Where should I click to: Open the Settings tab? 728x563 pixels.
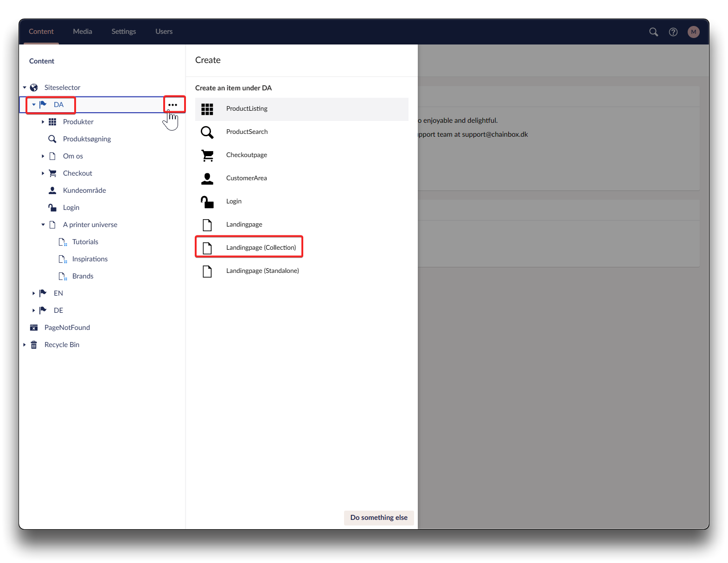pyautogui.click(x=123, y=32)
